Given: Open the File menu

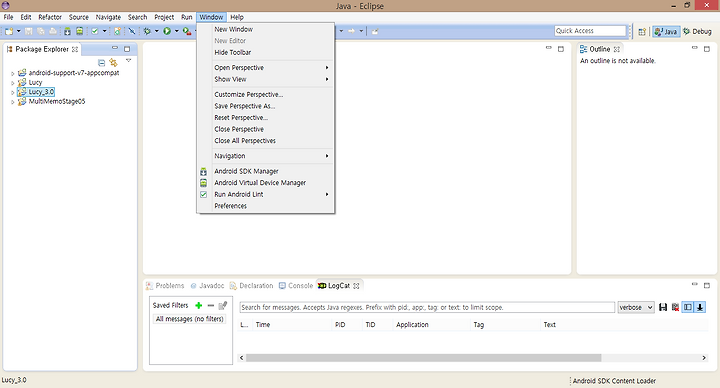Looking at the screenshot, I should tap(8, 17).
